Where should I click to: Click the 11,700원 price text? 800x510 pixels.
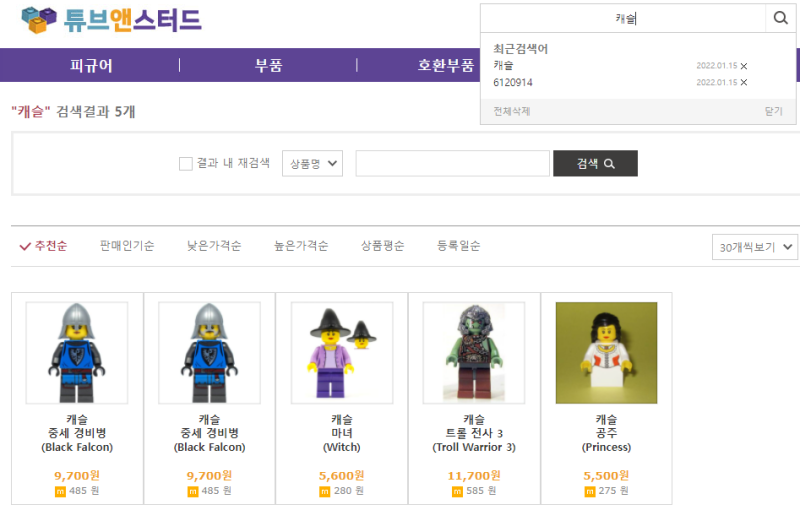coord(474,475)
